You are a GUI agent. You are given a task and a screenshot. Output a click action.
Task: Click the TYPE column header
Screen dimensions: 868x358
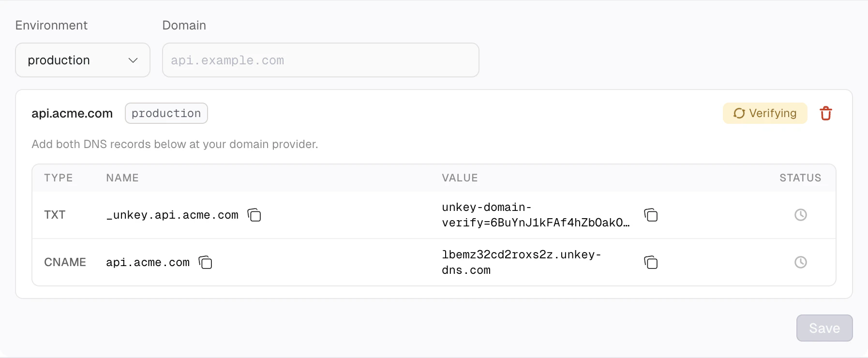coord(58,178)
